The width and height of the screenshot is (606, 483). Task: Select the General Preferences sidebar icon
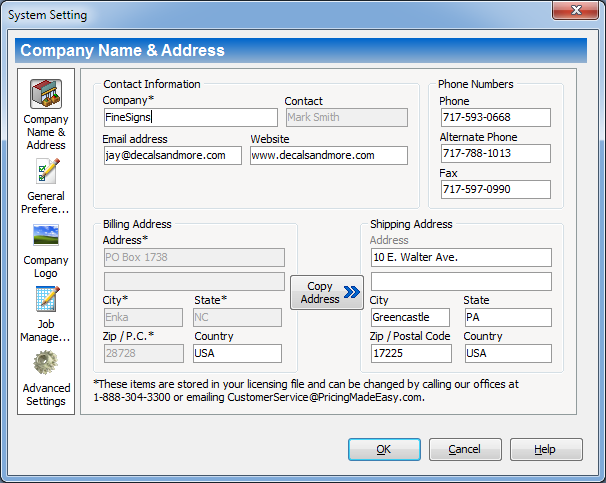pyautogui.click(x=46, y=173)
